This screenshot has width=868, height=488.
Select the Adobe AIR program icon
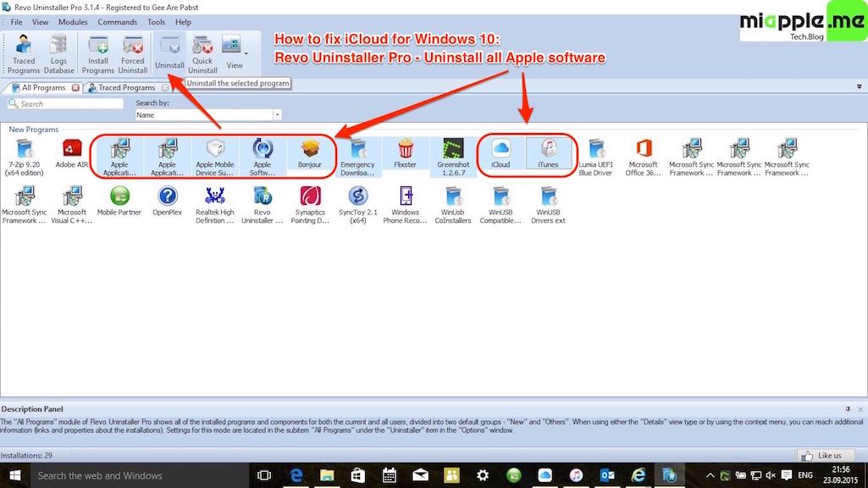tap(72, 152)
